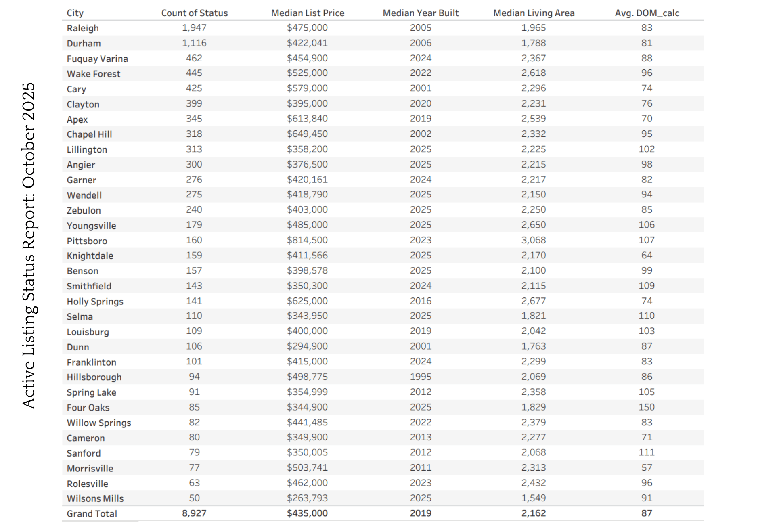
Task: Select Hillsborough's median year built 1995
Action: pos(421,377)
